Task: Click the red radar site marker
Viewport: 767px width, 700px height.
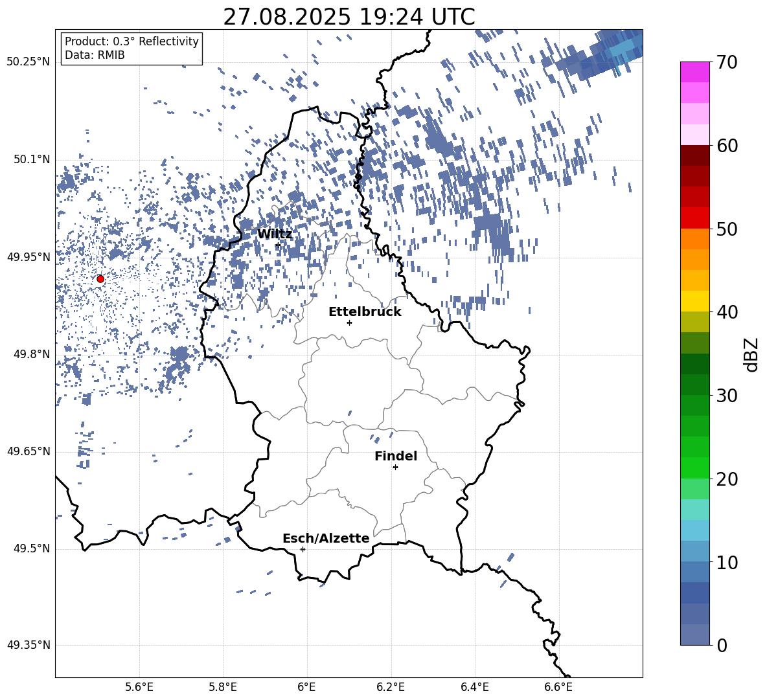Action: coord(100,279)
